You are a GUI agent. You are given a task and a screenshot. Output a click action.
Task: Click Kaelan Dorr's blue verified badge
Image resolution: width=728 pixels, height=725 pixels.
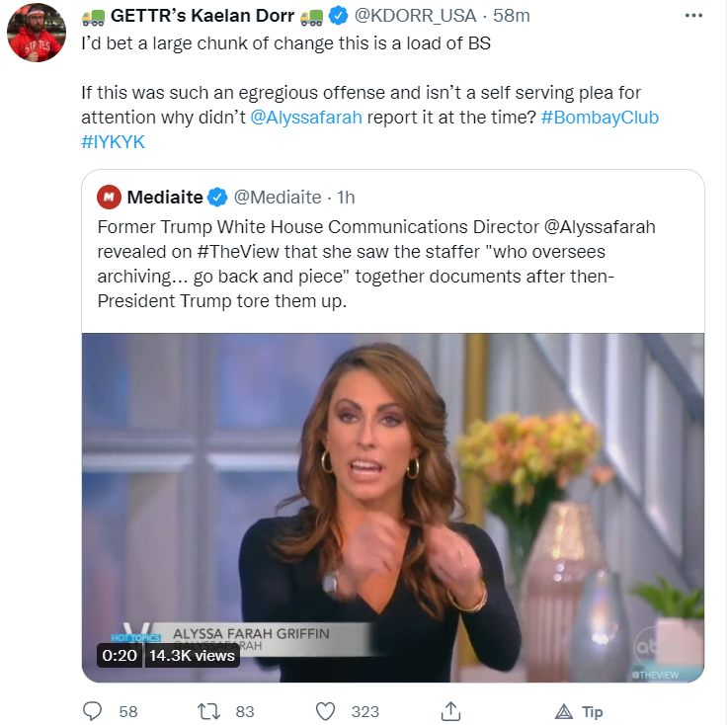(x=338, y=16)
